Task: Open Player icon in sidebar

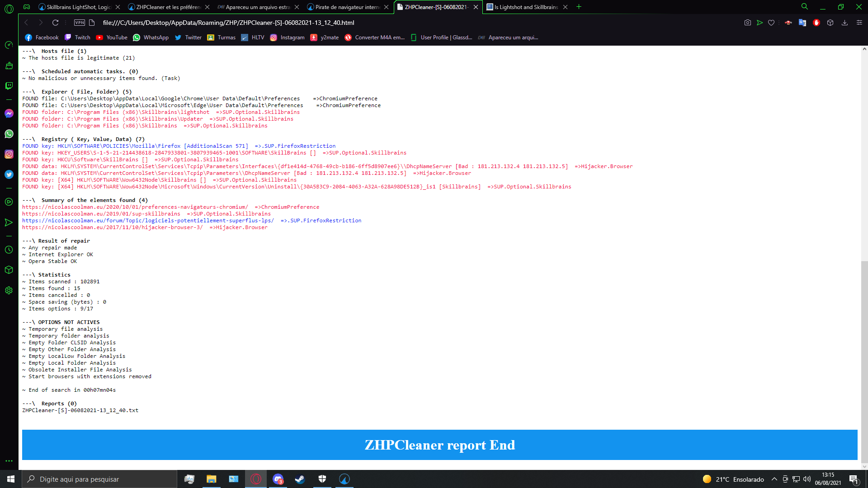Action: pyautogui.click(x=9, y=202)
